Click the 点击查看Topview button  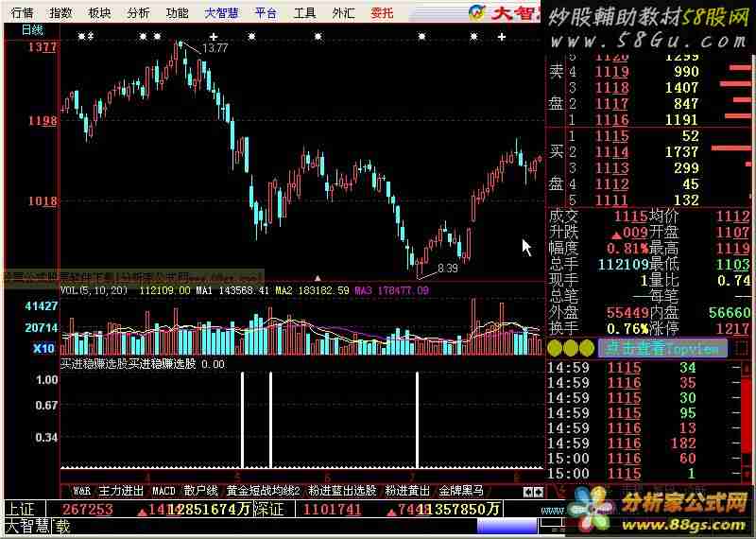662,347
